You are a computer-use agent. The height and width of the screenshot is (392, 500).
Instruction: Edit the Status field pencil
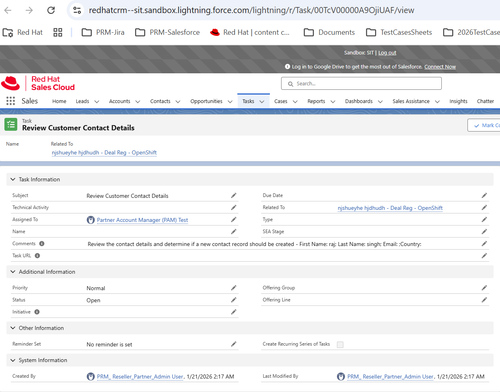(x=234, y=300)
